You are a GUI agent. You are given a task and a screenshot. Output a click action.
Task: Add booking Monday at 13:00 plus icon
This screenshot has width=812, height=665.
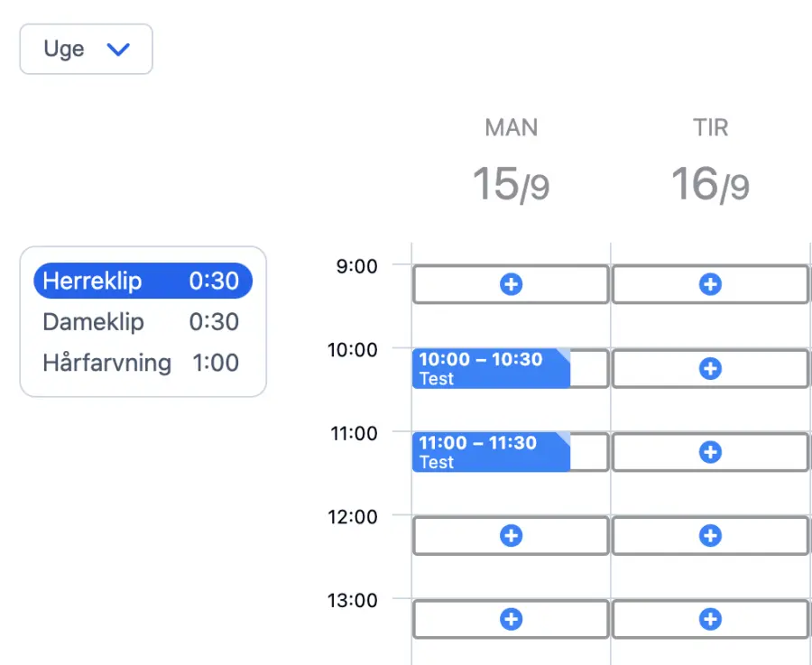[x=511, y=619]
